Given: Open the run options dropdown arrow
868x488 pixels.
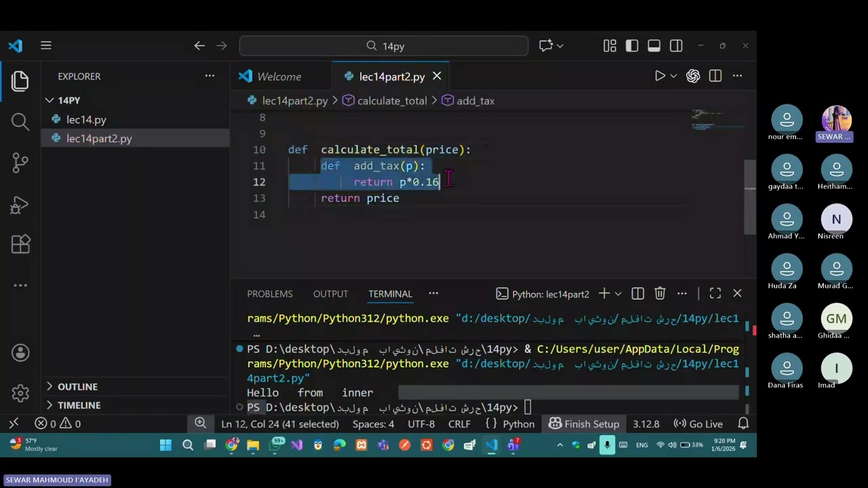Looking at the screenshot, I should click(x=673, y=76).
